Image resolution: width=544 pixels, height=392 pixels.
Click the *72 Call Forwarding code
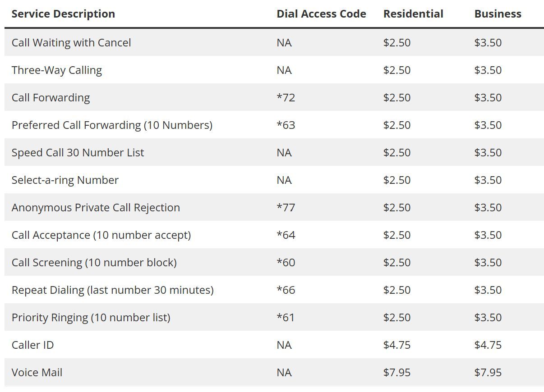[x=286, y=98]
